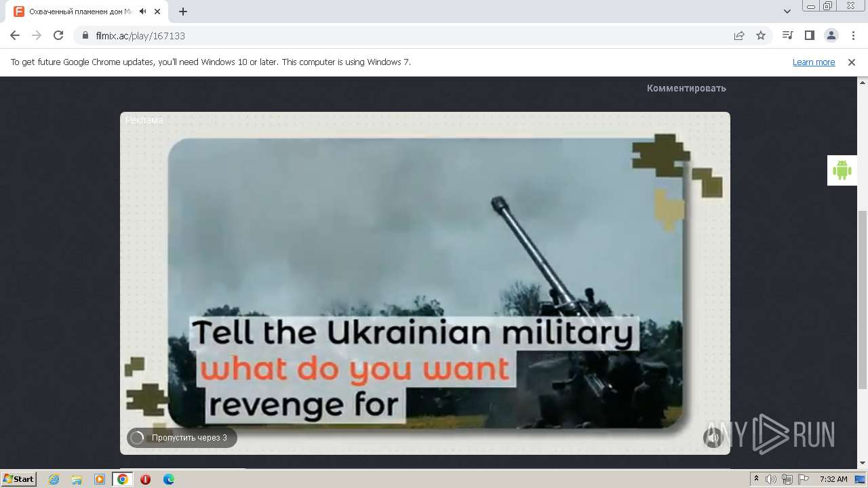Switch to Chrome in the taskbar
This screenshot has height=488, width=868.
coord(123,479)
